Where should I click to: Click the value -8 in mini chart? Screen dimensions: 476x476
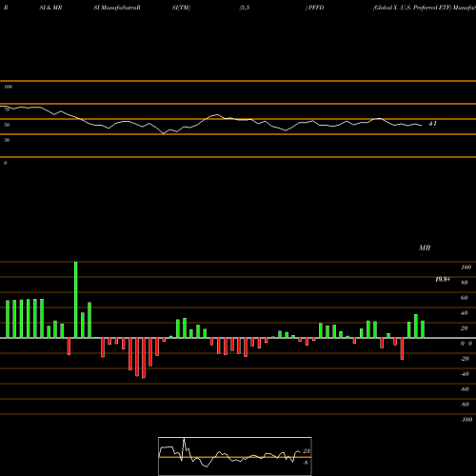tap(306, 463)
